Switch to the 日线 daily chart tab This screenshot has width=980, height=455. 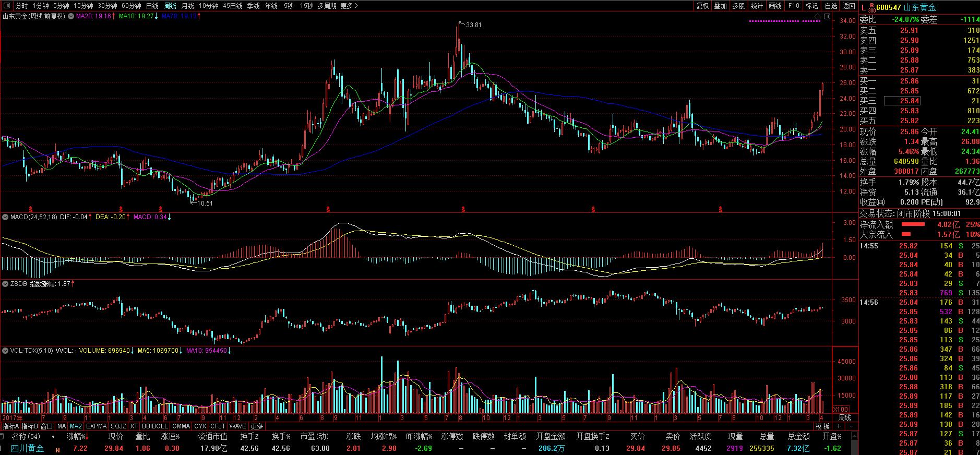tap(152, 6)
